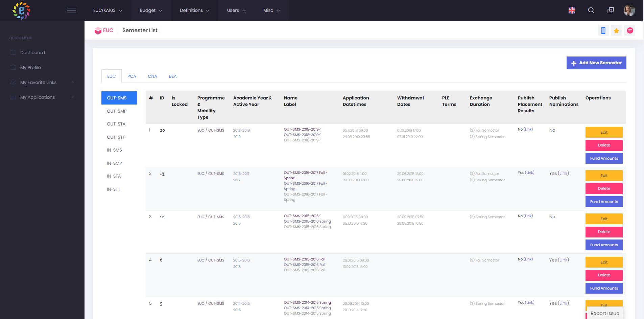Open My Profile in quick menu
644x319 pixels.
30,67
